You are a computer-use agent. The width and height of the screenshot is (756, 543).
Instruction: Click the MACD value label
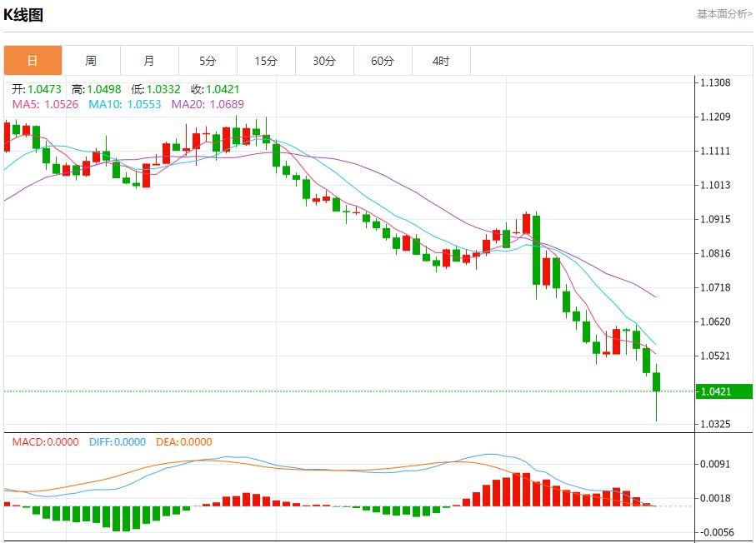45,442
